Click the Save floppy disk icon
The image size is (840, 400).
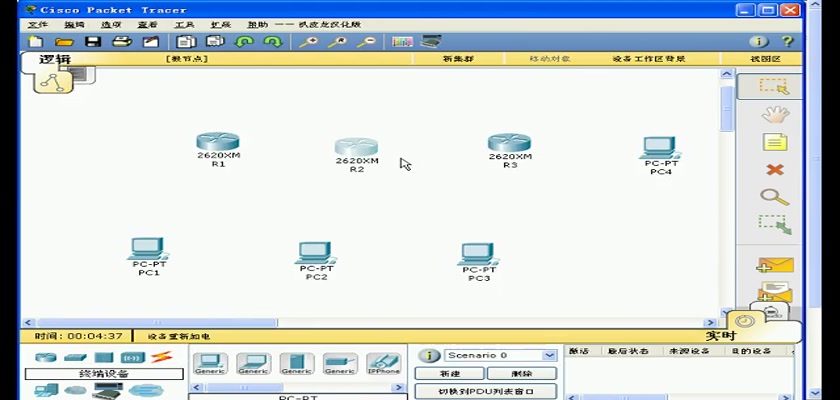(93, 42)
